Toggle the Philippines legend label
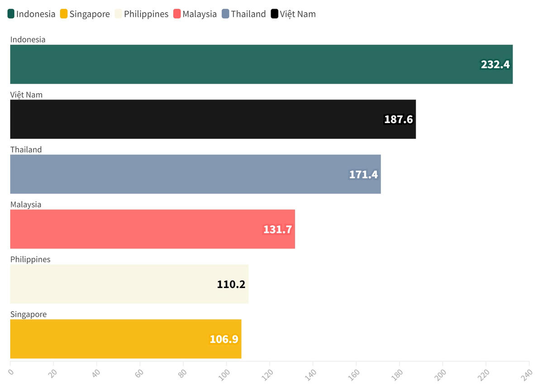The image size is (543, 392). 146,14
